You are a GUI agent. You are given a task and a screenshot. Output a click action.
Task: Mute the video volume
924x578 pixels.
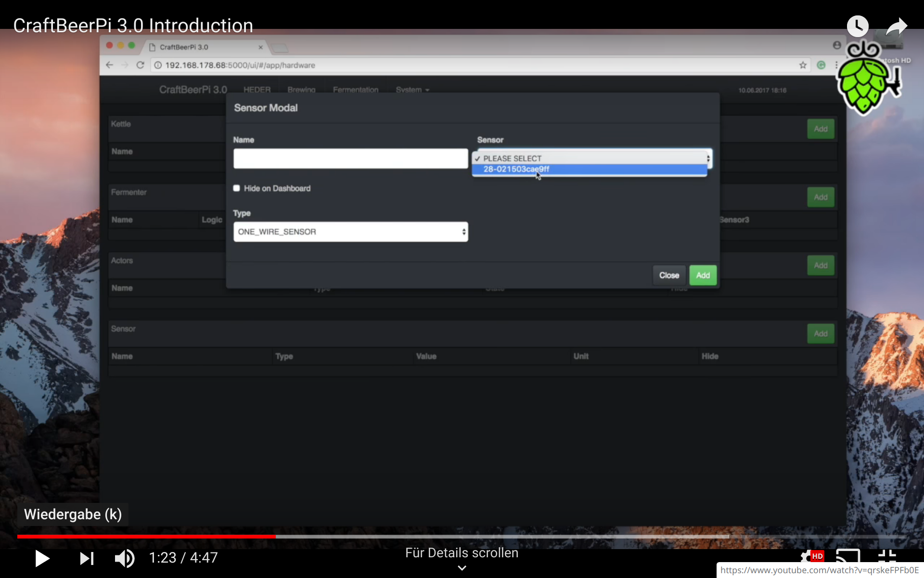(124, 558)
